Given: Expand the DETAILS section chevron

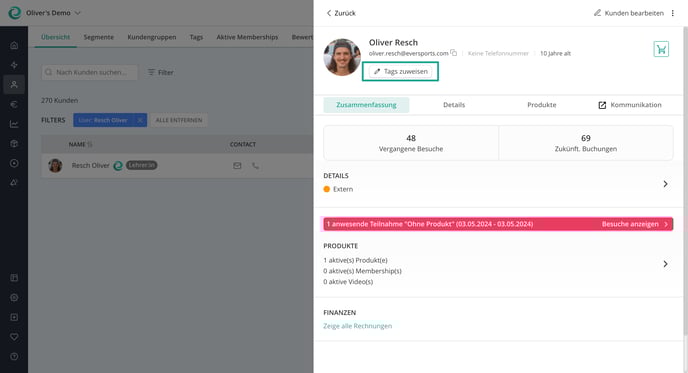Looking at the screenshot, I should [x=665, y=184].
